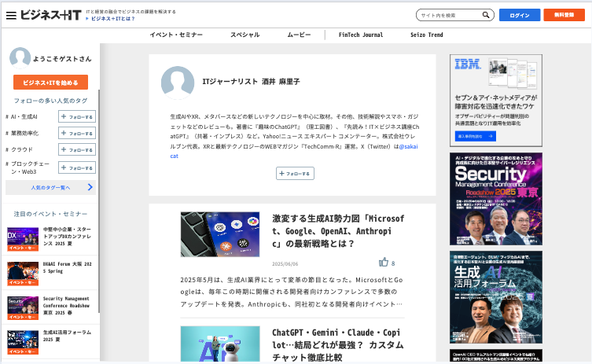Open article 激変する生成AI勢力図 headline
The height and width of the screenshot is (364, 592).
tap(338, 231)
